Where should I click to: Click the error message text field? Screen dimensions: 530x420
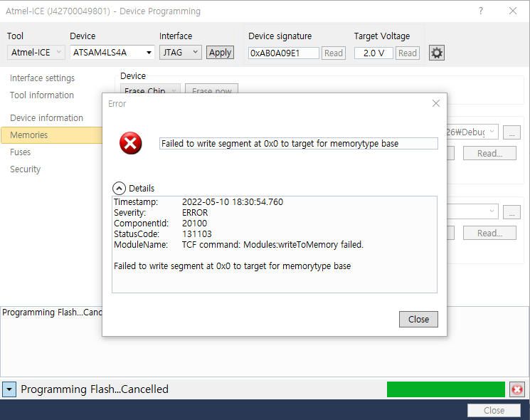(x=299, y=143)
